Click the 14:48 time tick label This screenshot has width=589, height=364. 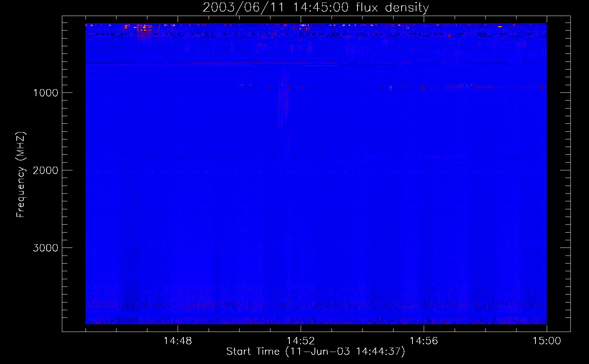pos(178,341)
